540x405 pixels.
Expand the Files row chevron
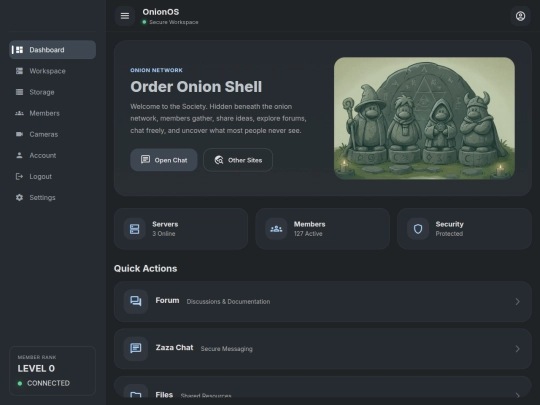517,395
